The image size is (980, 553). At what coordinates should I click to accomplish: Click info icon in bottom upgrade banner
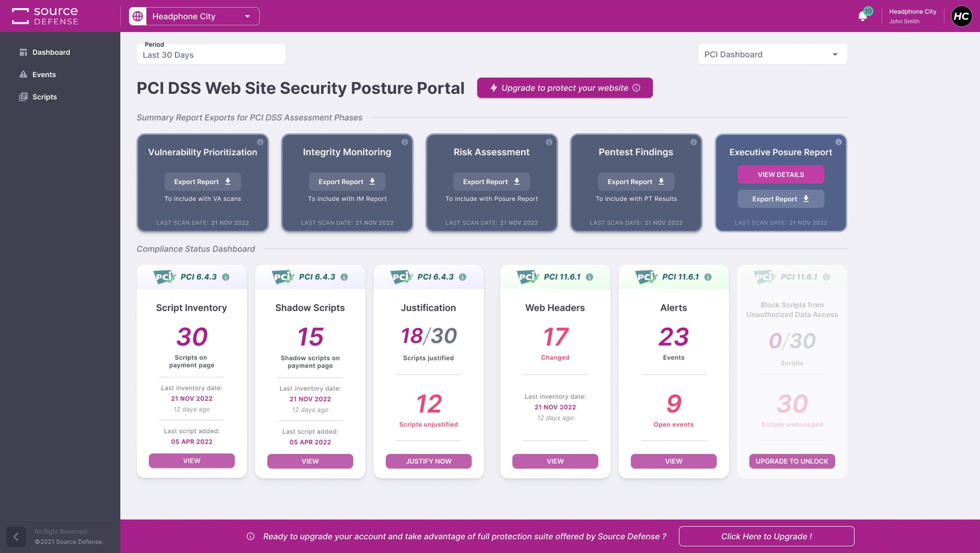(x=250, y=536)
